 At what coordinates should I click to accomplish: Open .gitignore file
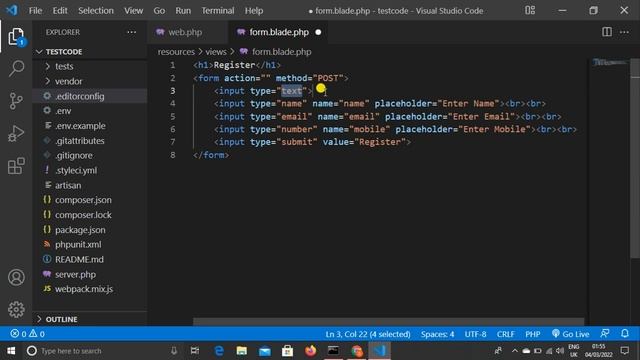point(90,155)
